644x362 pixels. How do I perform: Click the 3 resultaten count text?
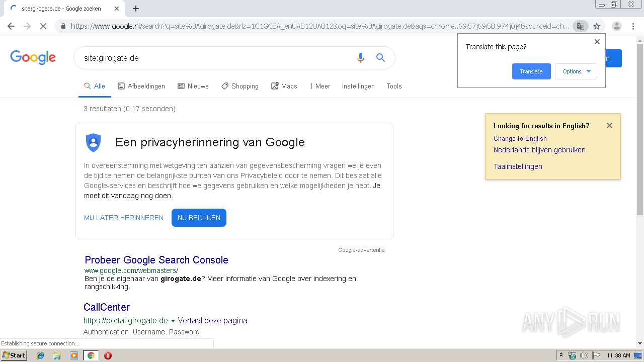(x=129, y=109)
